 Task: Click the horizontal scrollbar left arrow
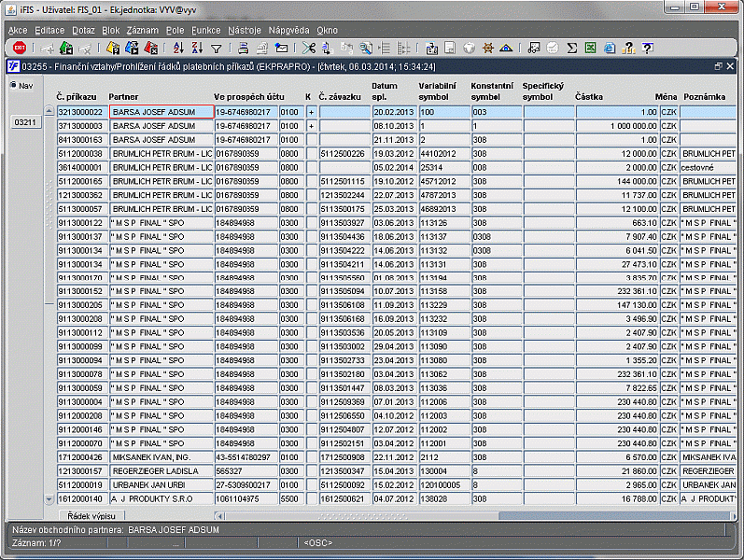(218, 515)
